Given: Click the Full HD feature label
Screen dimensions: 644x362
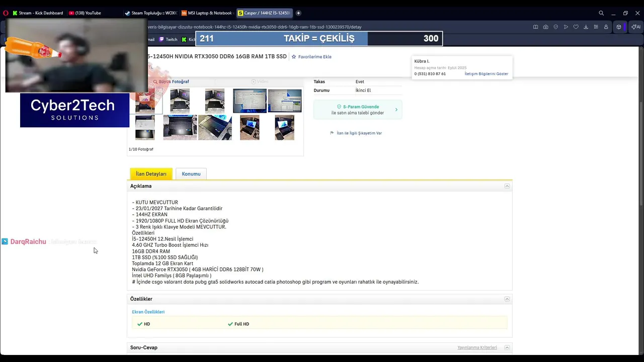Looking at the screenshot, I should point(242,324).
